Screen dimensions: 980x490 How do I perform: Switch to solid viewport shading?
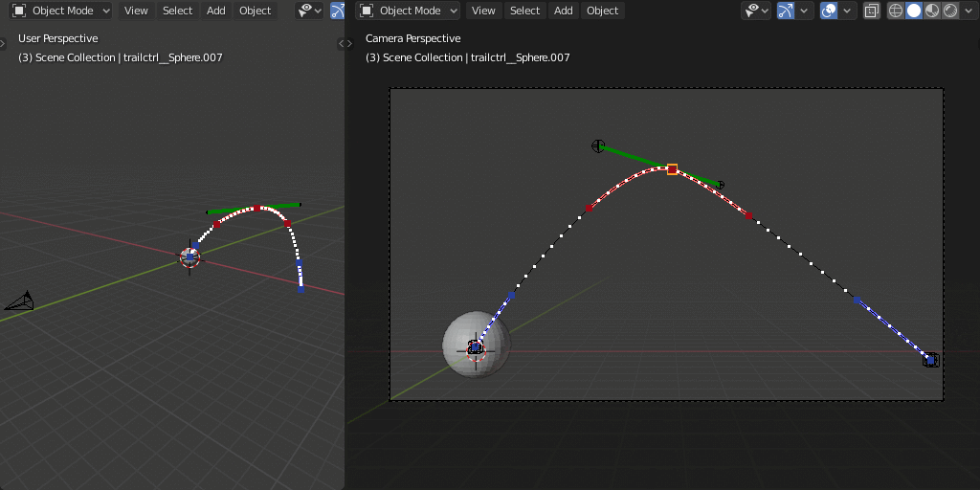[x=914, y=11]
